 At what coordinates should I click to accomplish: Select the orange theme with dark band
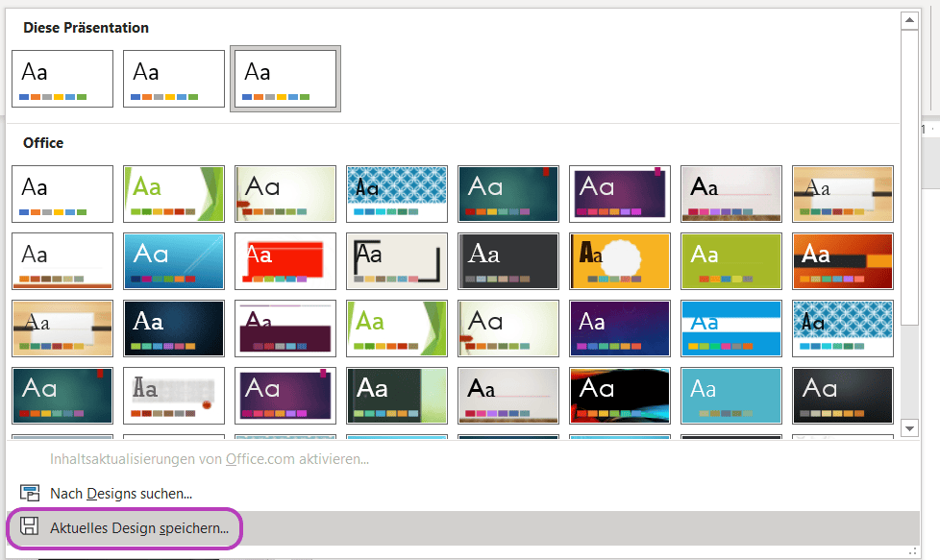click(x=843, y=261)
